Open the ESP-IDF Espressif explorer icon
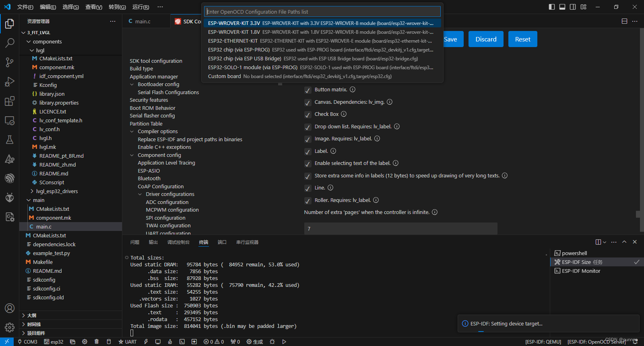This screenshot has width=644, height=346. click(10, 178)
